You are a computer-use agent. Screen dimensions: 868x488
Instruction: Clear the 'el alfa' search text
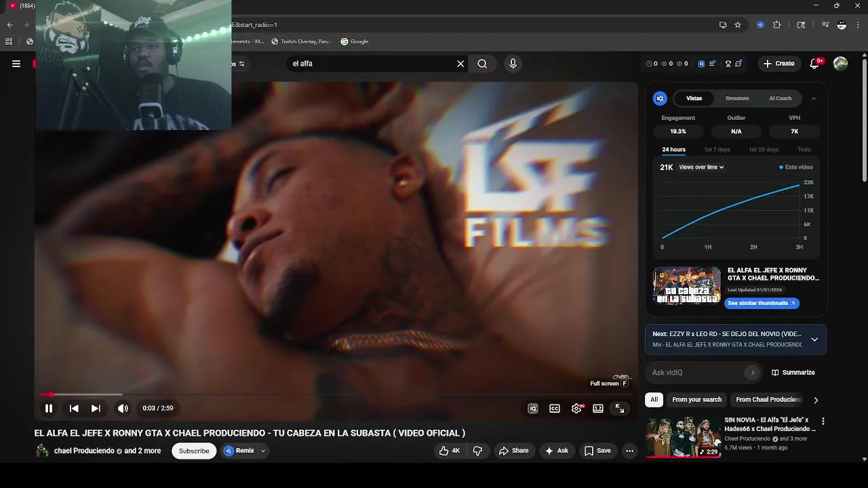(x=460, y=64)
